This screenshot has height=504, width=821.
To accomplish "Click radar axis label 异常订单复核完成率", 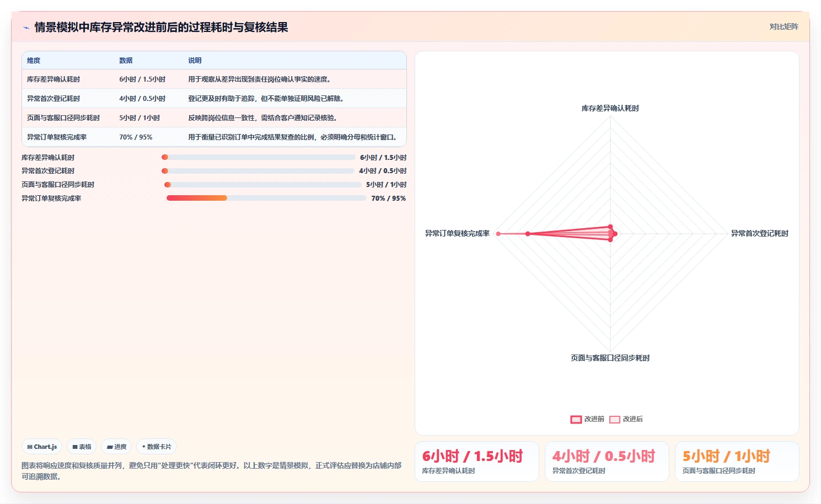I will click(457, 233).
